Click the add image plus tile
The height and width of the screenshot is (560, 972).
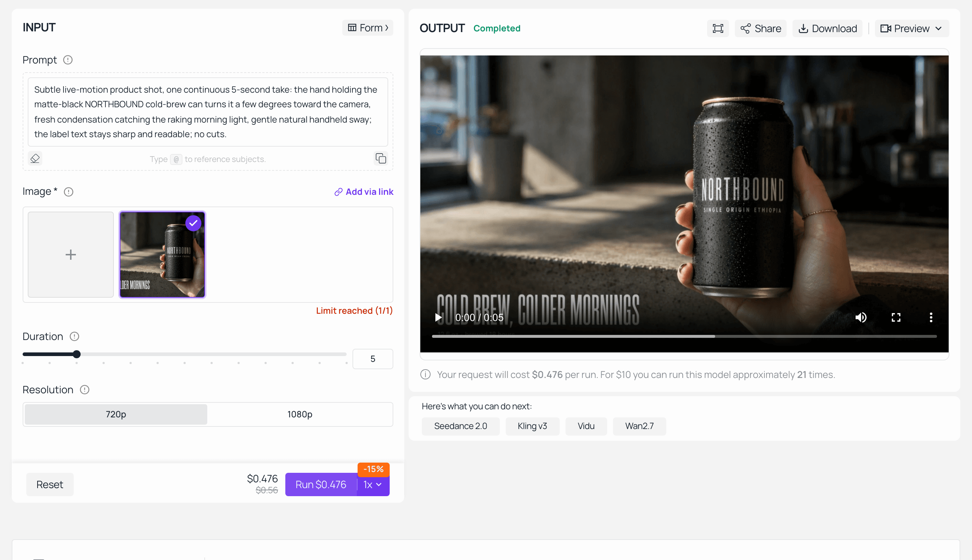pos(71,255)
